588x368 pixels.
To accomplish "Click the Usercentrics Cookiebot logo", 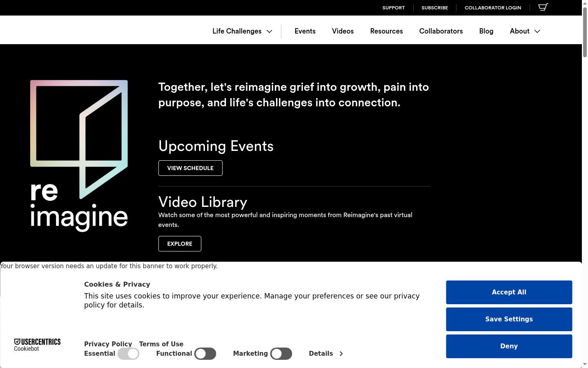I will (37, 345).
